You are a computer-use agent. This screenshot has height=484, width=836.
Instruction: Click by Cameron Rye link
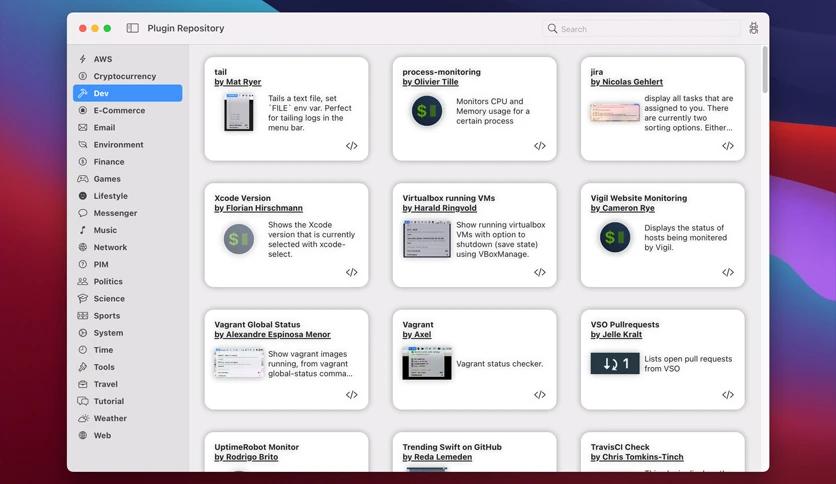622,208
